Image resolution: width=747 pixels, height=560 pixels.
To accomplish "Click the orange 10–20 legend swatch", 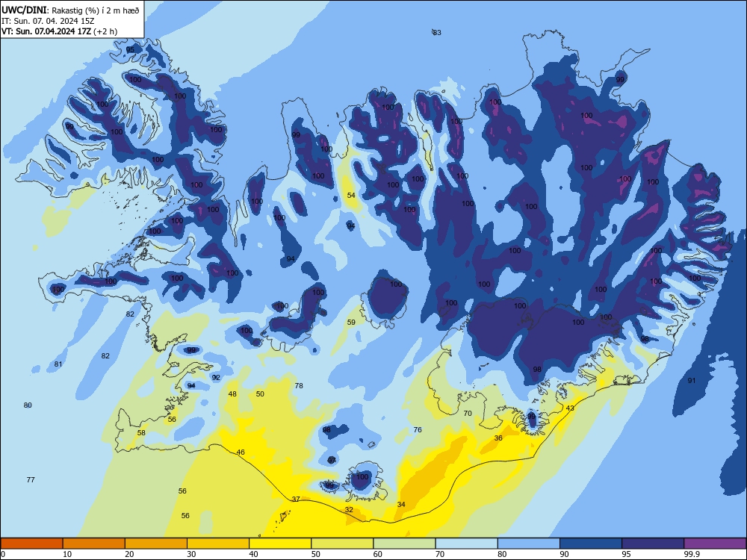I will click(94, 544).
